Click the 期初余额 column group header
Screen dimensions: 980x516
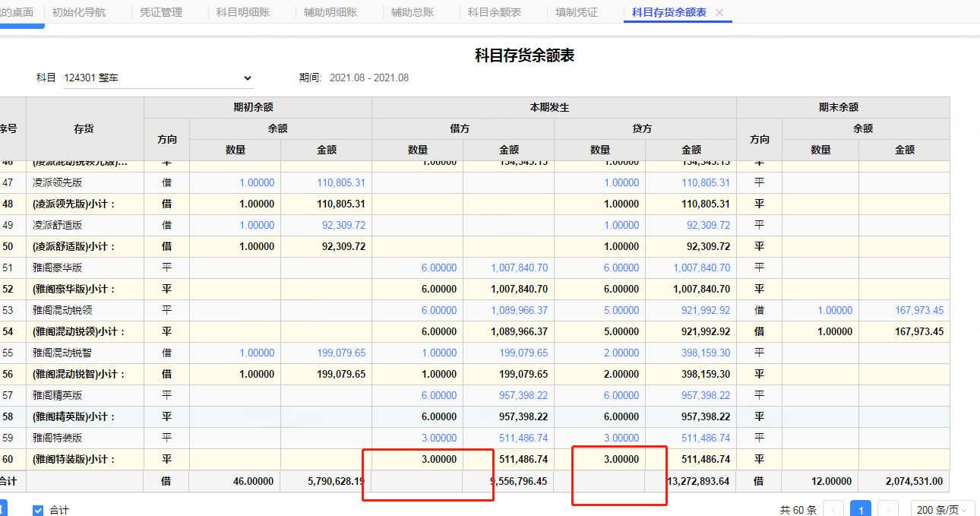click(258, 107)
